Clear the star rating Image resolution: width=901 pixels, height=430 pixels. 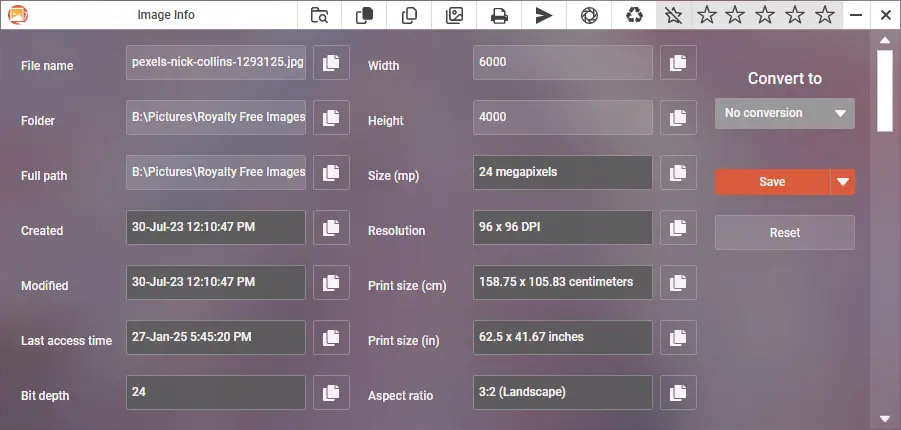point(674,15)
